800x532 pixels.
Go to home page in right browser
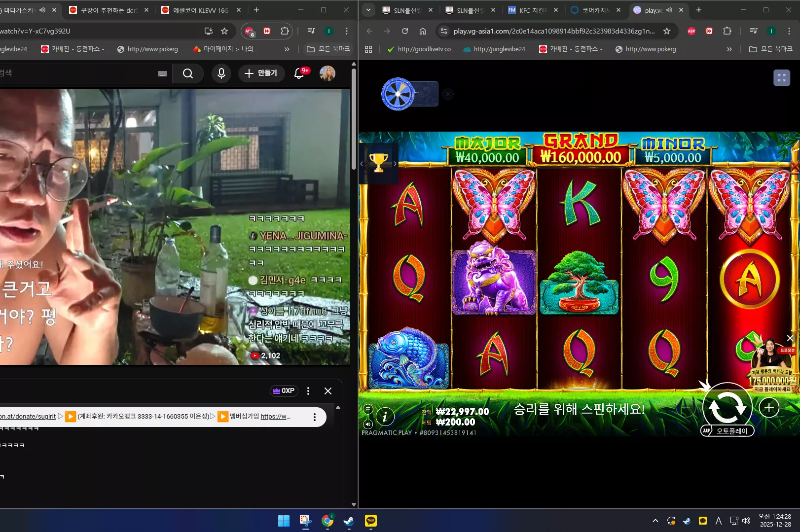[x=423, y=31]
